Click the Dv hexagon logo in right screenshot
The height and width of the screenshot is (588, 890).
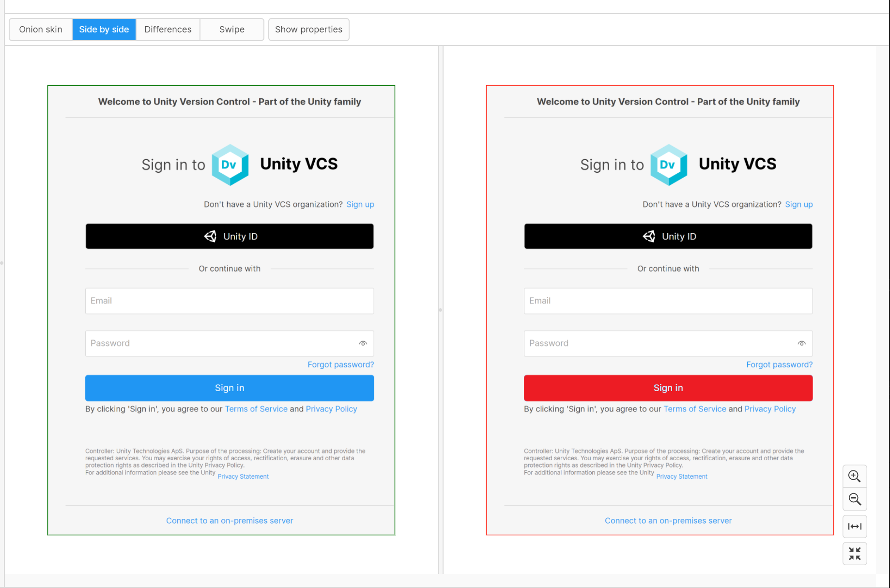[669, 165]
